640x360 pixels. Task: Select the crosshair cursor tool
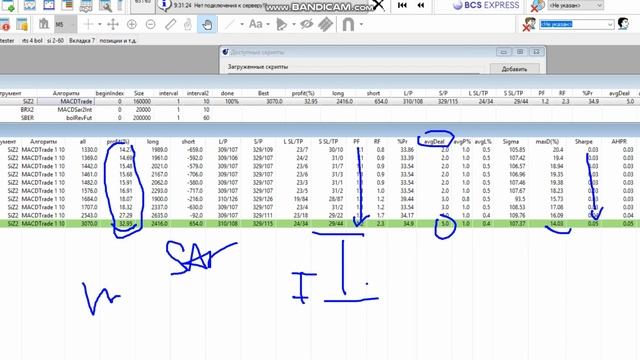[88, 24]
